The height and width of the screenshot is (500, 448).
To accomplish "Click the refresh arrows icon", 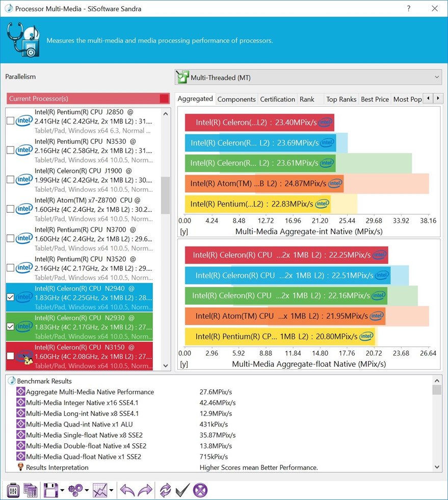I will click(x=165, y=490).
